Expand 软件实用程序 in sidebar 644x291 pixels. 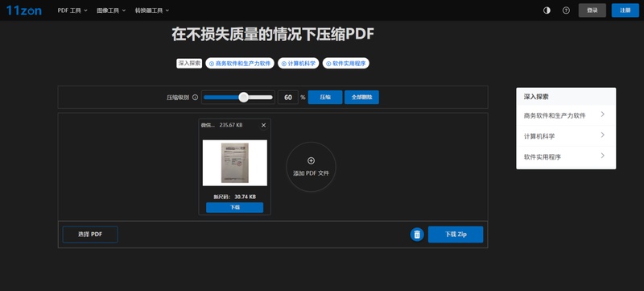coord(566,156)
